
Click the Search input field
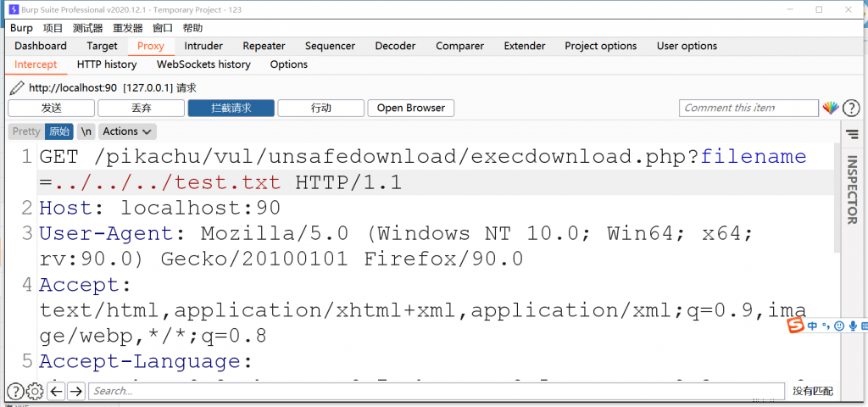tap(437, 391)
